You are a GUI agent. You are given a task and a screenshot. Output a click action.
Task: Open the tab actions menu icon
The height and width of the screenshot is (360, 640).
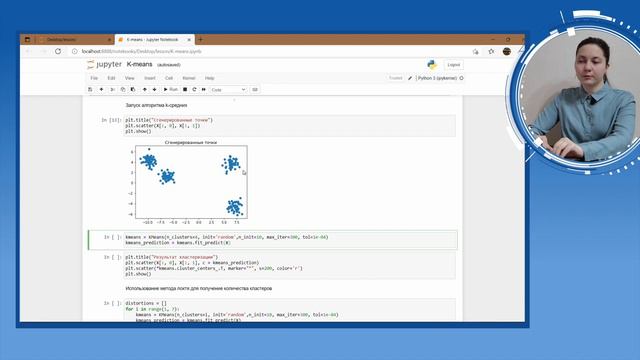click(x=27, y=40)
